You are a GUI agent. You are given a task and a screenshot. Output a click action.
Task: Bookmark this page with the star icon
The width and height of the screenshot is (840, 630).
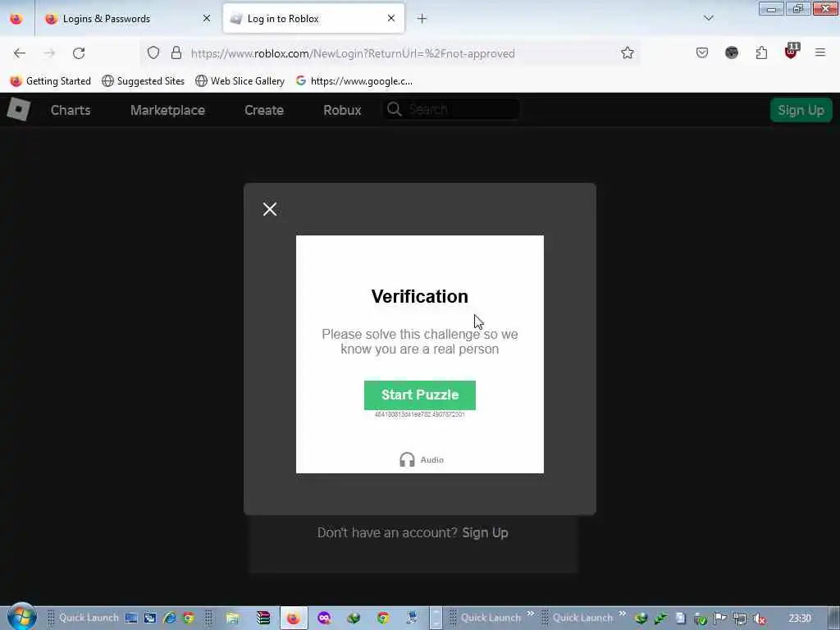pos(628,52)
